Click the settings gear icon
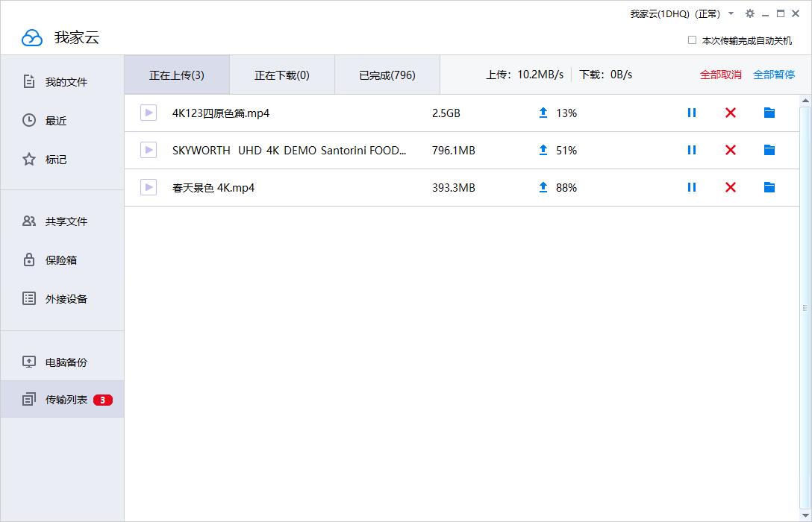This screenshot has width=812, height=522. (749, 13)
